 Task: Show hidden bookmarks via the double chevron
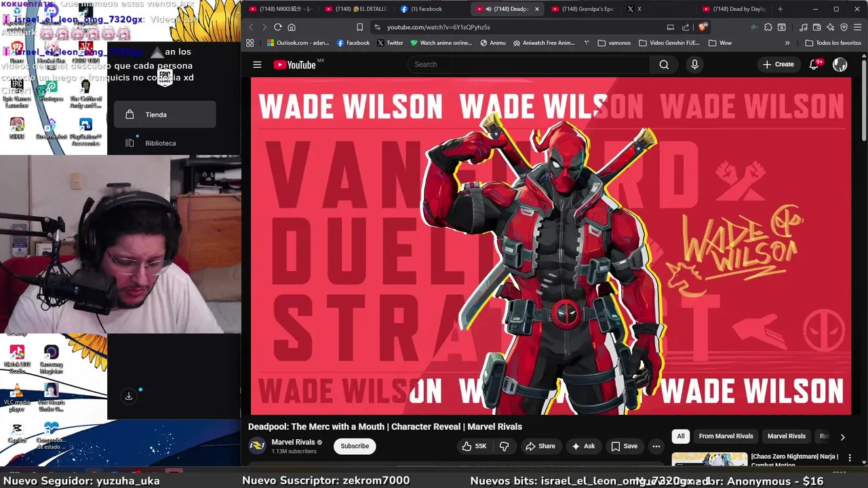787,43
